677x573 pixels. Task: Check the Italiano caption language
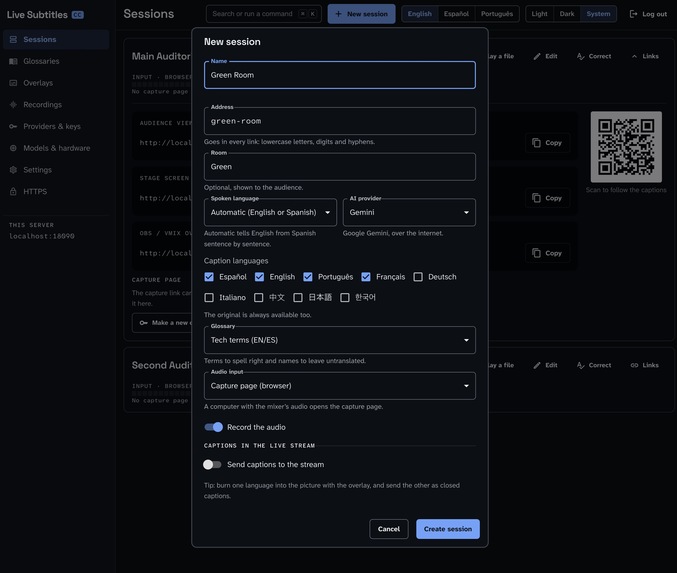[209, 298]
